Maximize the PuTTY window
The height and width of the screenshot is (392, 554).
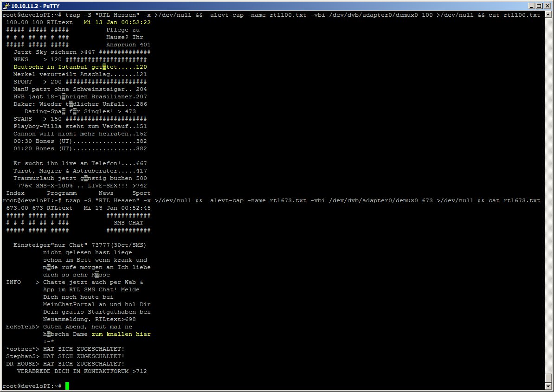[x=539, y=6]
